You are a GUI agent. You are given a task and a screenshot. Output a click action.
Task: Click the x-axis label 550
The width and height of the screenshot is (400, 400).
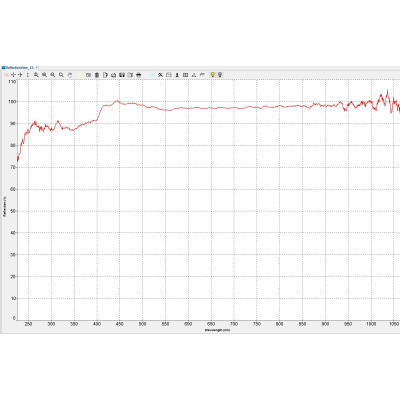point(165,324)
